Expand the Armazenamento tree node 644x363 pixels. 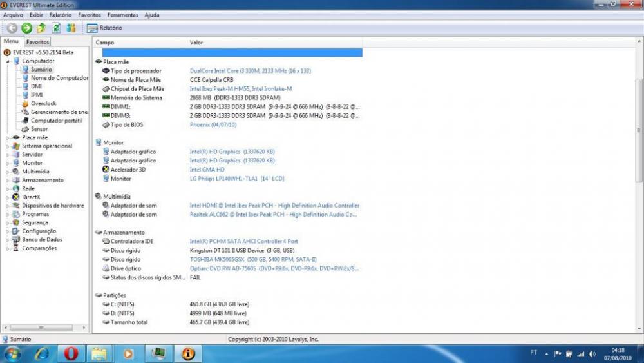(x=8, y=180)
